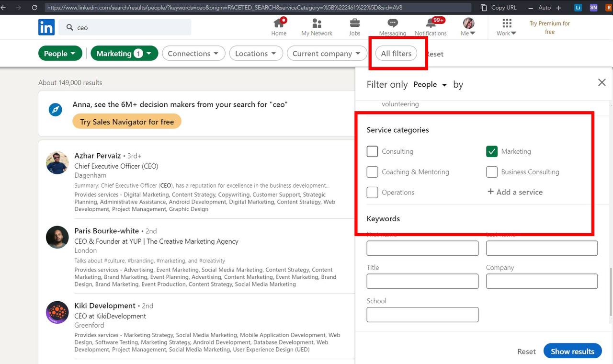Click the browser back arrow
The image size is (613, 364).
pyautogui.click(x=4, y=8)
